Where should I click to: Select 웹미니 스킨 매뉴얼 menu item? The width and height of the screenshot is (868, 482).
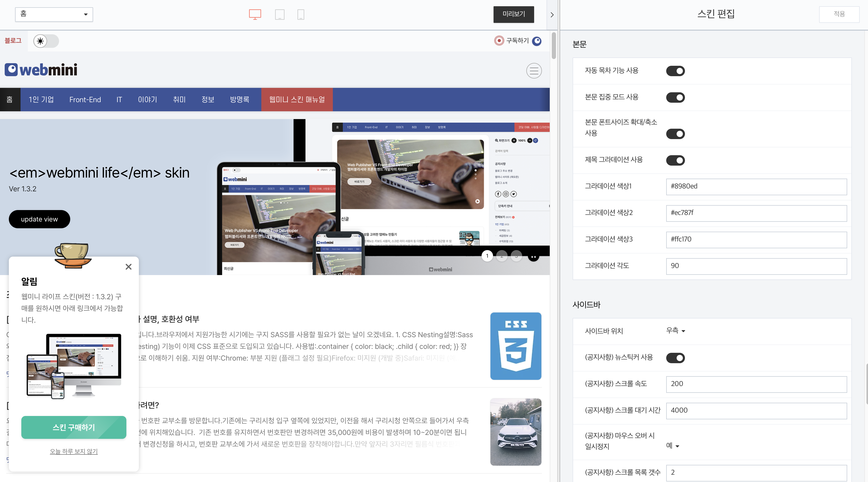tap(296, 100)
